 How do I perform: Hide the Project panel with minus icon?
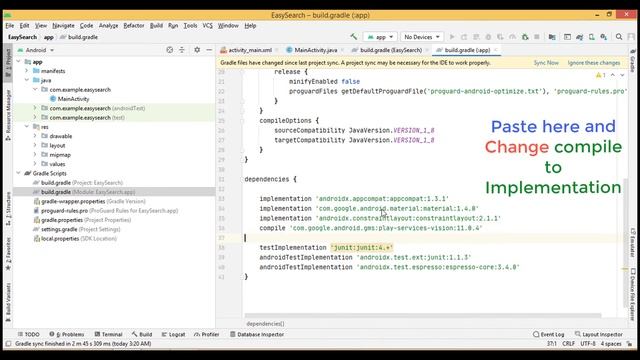(x=209, y=50)
